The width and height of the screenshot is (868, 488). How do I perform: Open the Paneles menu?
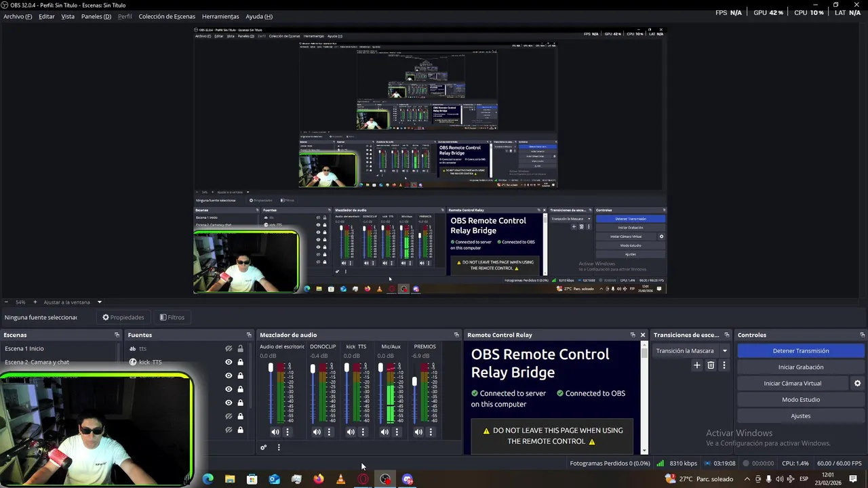click(96, 16)
